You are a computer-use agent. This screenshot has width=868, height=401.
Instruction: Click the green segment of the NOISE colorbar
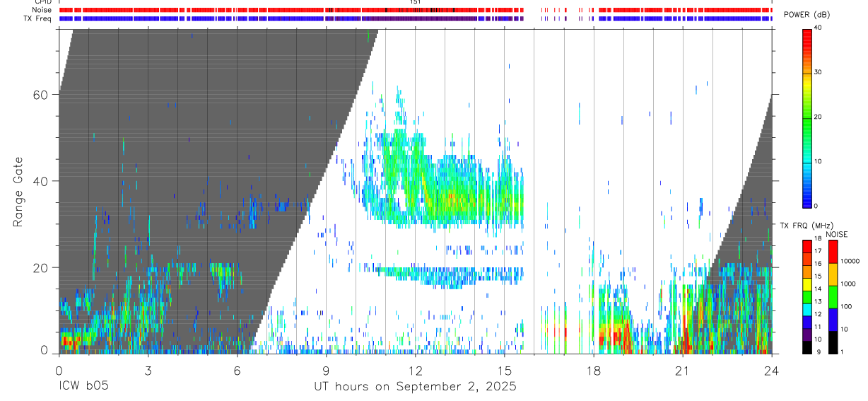point(833,296)
